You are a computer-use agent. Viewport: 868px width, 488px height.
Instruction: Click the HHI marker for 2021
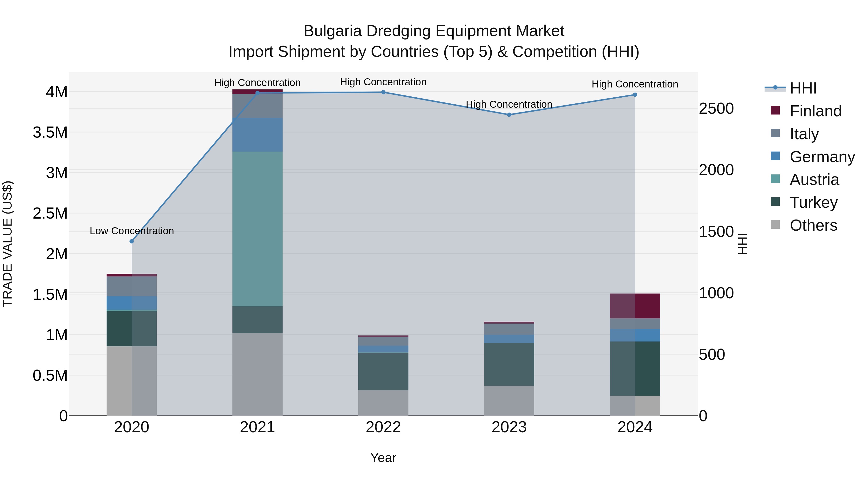click(x=258, y=93)
